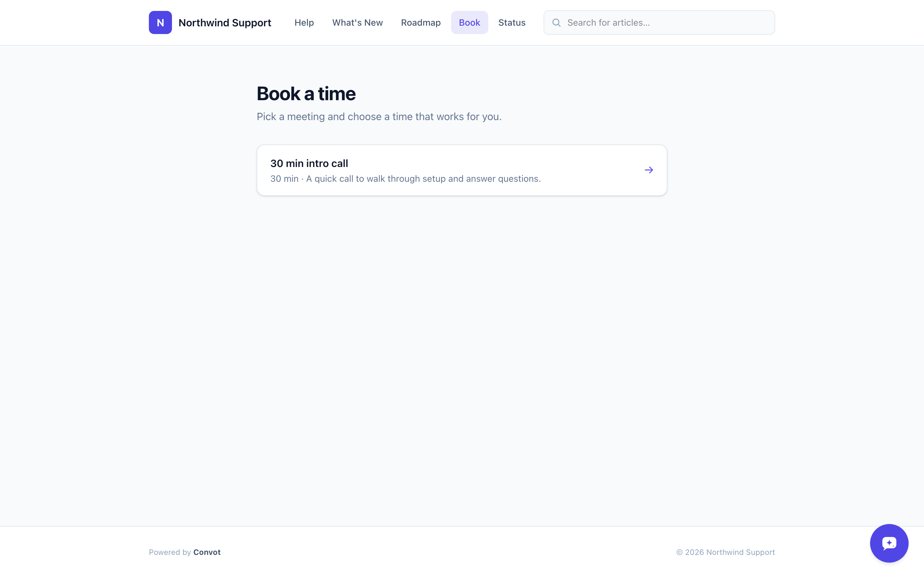Open the chat widget bubble icon

click(x=889, y=543)
